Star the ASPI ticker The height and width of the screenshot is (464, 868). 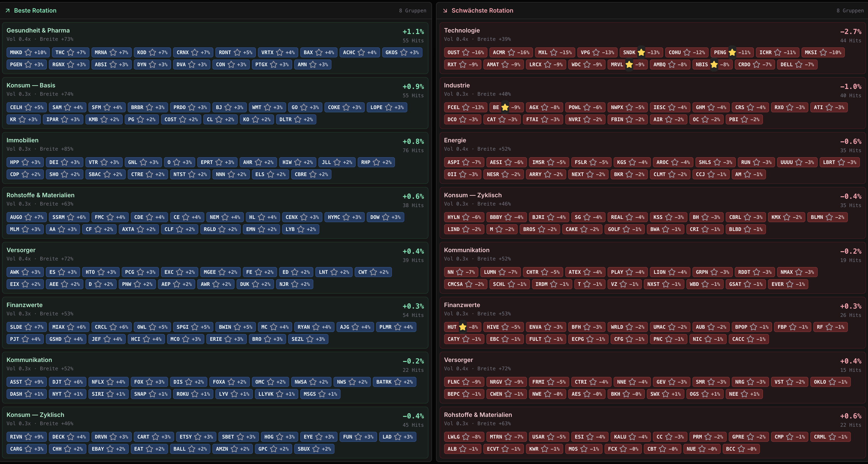coord(466,162)
